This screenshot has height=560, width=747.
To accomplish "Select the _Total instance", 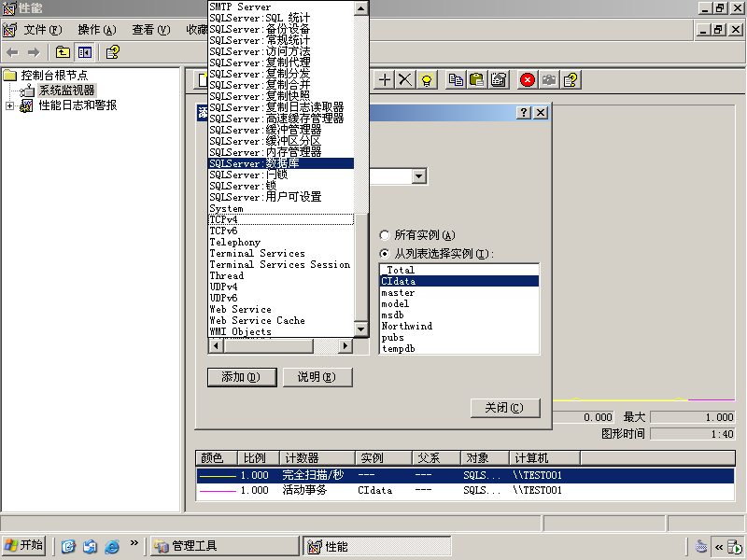I will pos(459,270).
